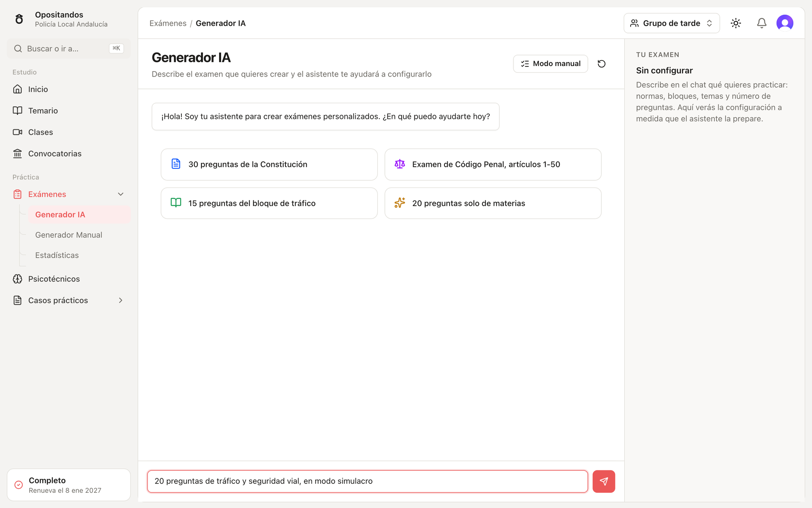Toggle the light/dark theme sun icon
The height and width of the screenshot is (508, 812).
pos(736,23)
